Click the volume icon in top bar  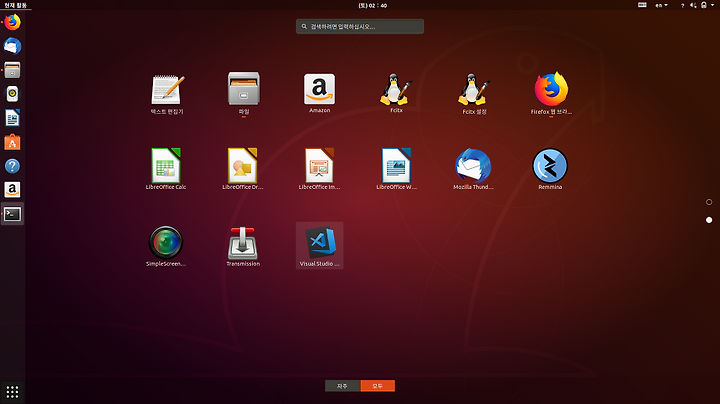693,5
